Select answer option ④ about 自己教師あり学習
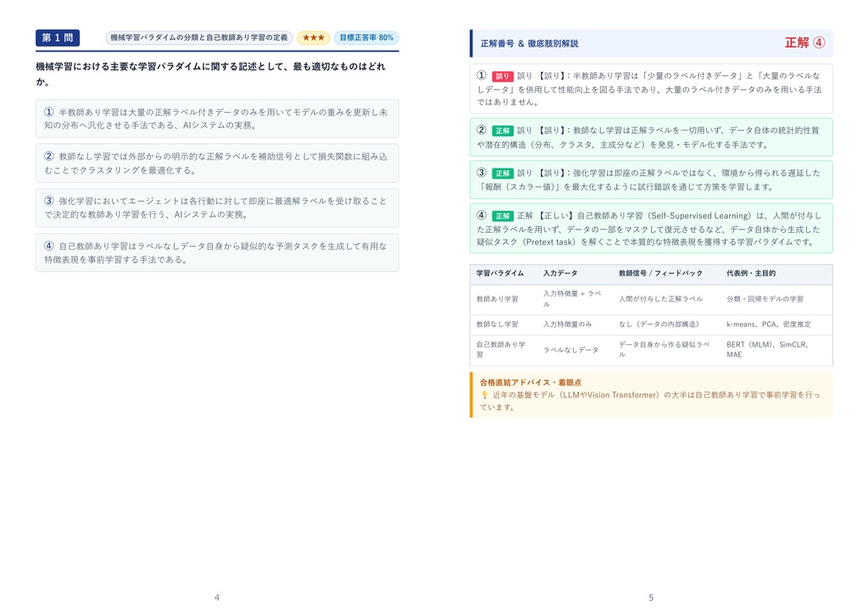868x616 pixels. [217, 253]
